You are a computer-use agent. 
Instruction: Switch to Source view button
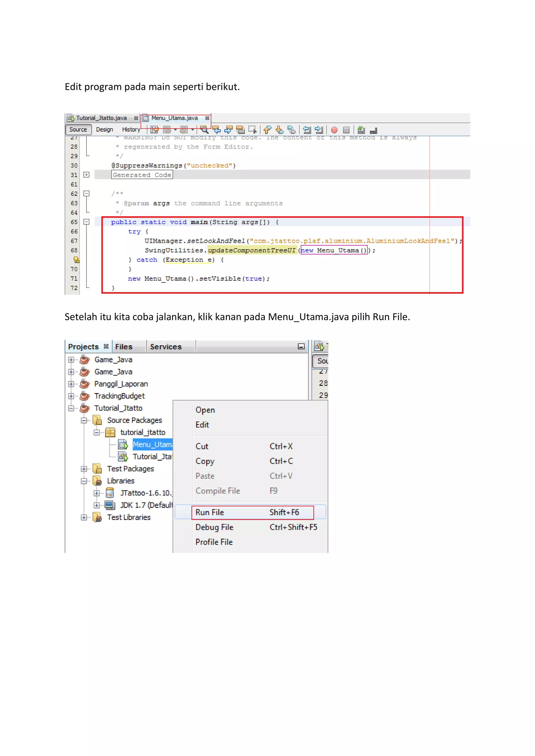click(x=78, y=130)
